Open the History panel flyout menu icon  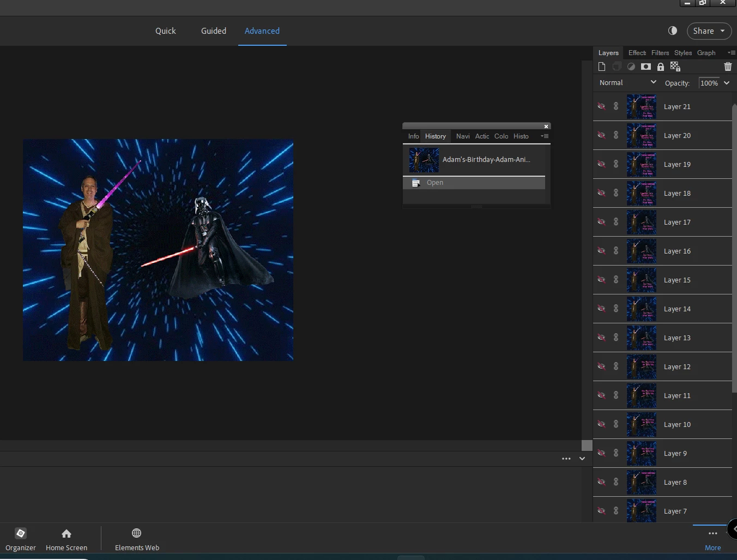point(545,136)
